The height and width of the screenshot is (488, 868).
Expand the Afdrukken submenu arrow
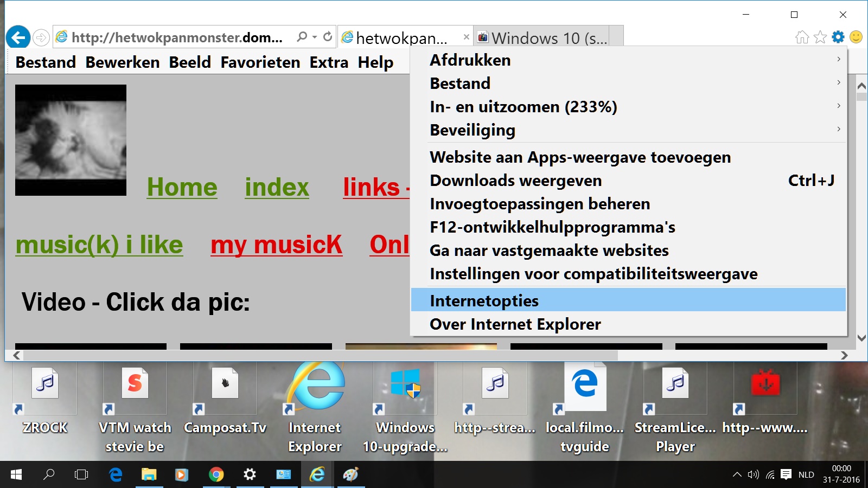click(x=839, y=60)
